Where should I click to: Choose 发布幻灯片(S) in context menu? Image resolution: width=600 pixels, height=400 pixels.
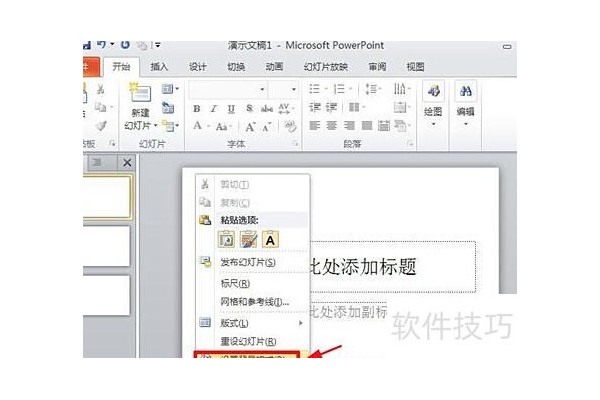(x=253, y=263)
